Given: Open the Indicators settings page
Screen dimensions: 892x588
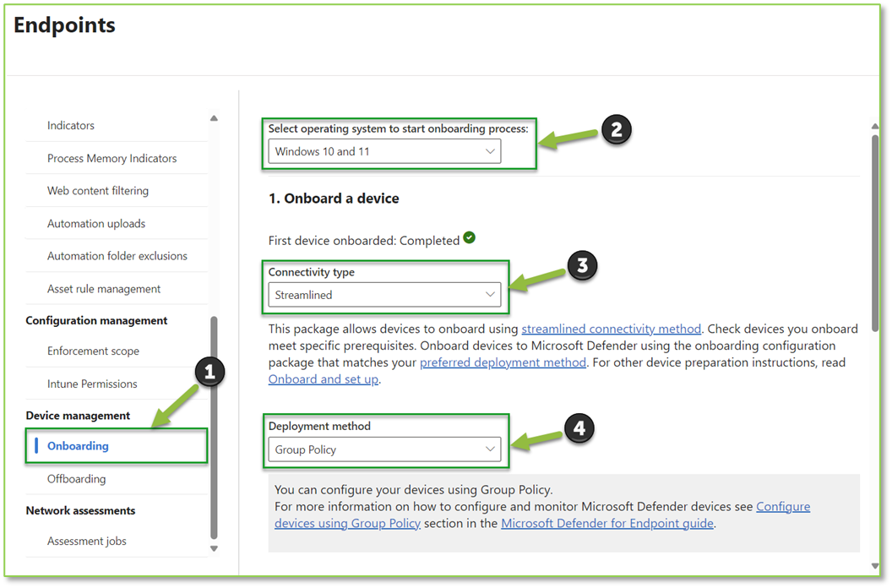Looking at the screenshot, I should pos(70,125).
